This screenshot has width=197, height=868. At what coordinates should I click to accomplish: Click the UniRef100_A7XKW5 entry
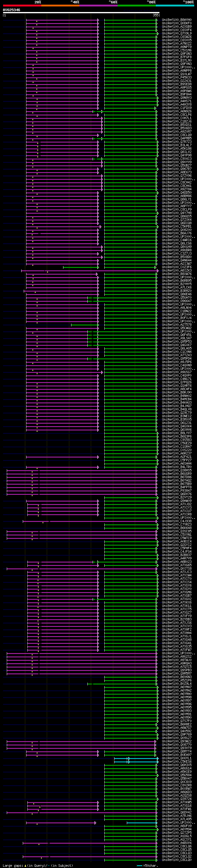[x=177, y=802]
